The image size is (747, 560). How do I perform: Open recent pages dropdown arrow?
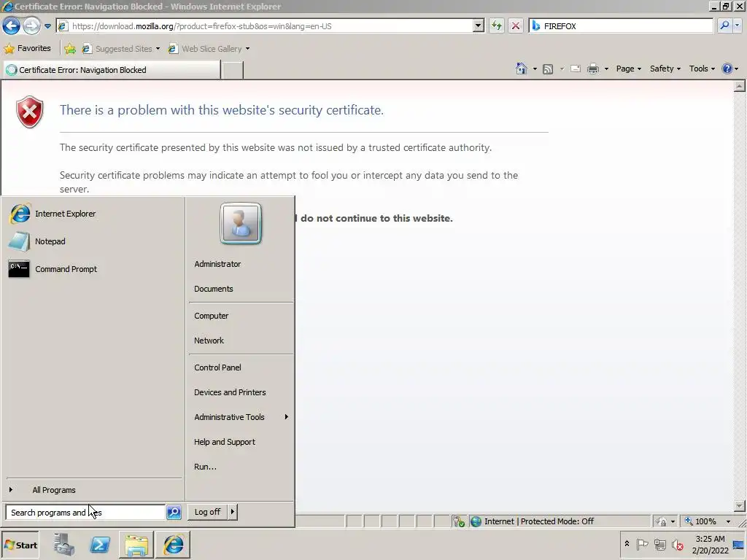tap(47, 26)
